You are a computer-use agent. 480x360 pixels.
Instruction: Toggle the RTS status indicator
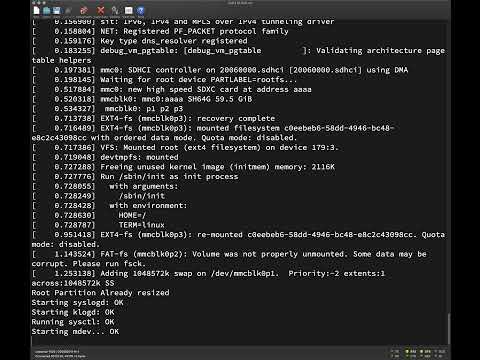click(x=411, y=351)
